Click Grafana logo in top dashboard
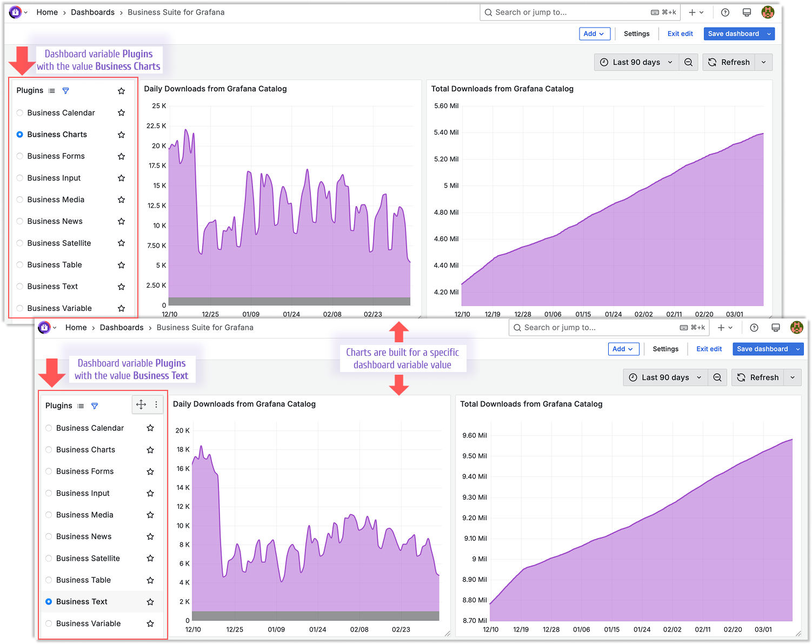Image resolution: width=812 pixels, height=644 pixels. click(x=15, y=12)
